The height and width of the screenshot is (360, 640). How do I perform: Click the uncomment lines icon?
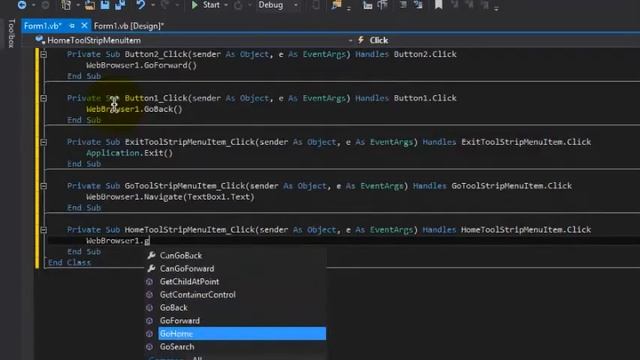point(418,5)
